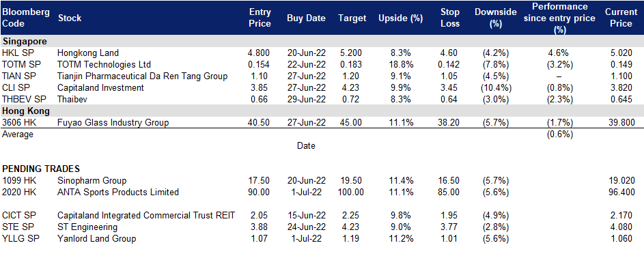The image size is (644, 256).
Task: Click Sinopharm Group stock name
Action: [92, 180]
